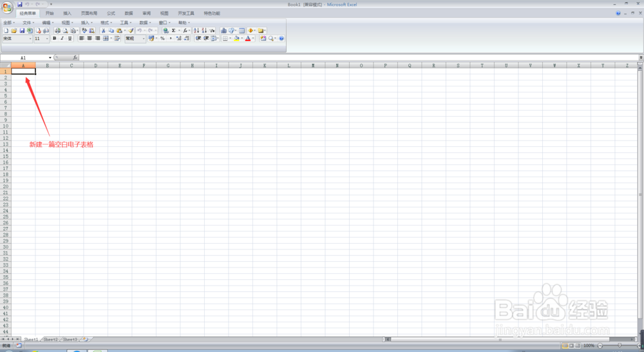Image resolution: width=644 pixels, height=352 pixels.
Task: Apply Percent Style with the % icon
Action: (x=163, y=38)
